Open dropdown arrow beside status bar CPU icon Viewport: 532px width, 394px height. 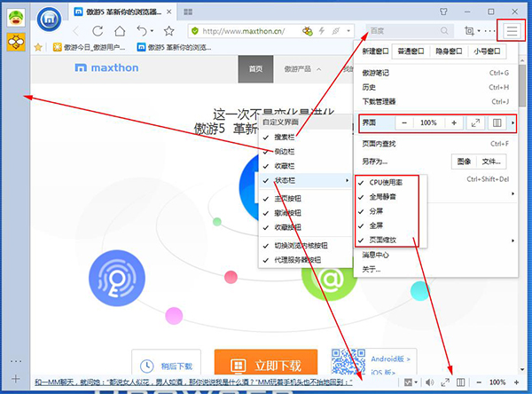click(416, 382)
